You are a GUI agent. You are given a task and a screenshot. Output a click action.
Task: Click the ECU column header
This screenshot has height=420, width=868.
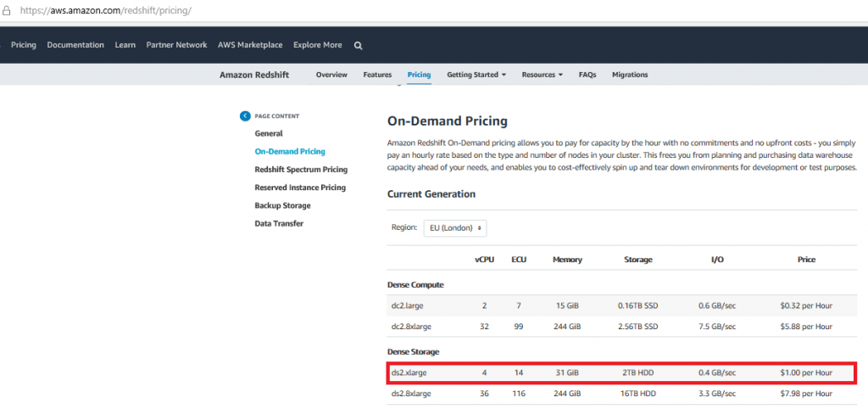(519, 260)
